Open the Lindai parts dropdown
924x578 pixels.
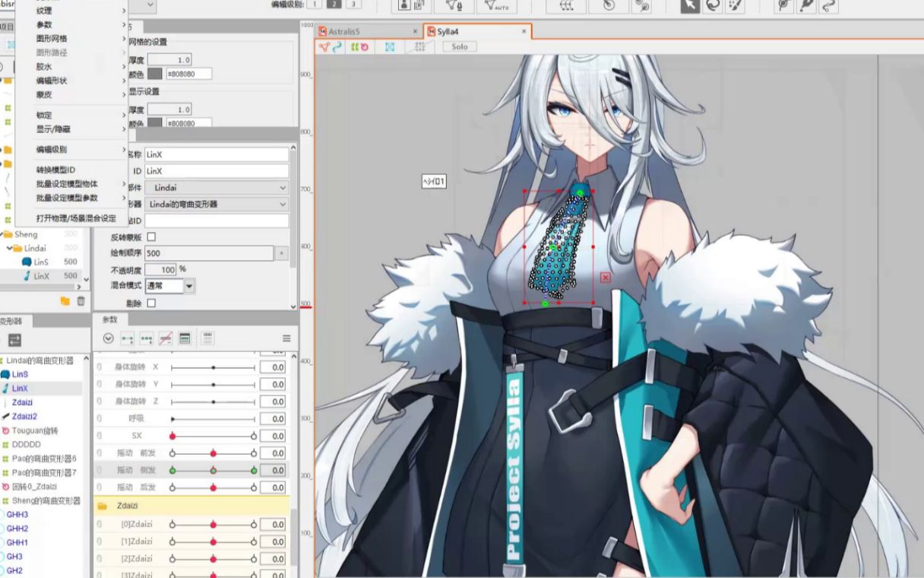[217, 187]
